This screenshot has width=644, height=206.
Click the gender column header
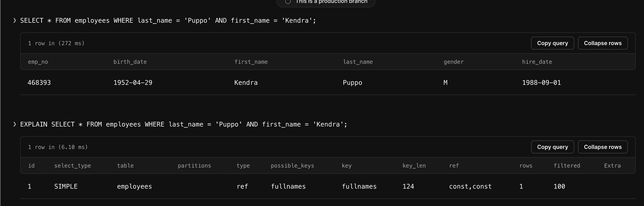point(453,62)
